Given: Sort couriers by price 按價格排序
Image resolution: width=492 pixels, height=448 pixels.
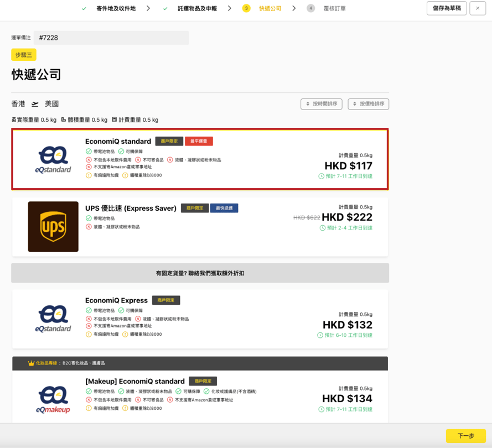Looking at the screenshot, I should point(368,104).
